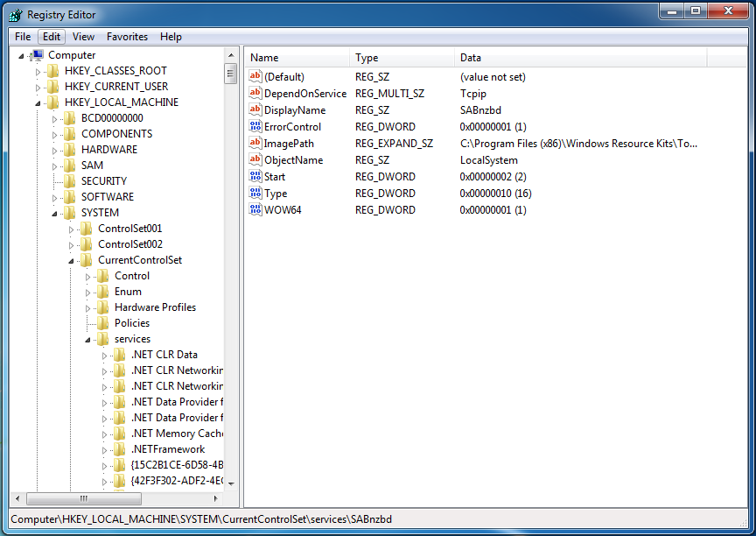Viewport: 756px width, 536px height.
Task: Collapse the SYSTEM key
Action: pos(54,214)
